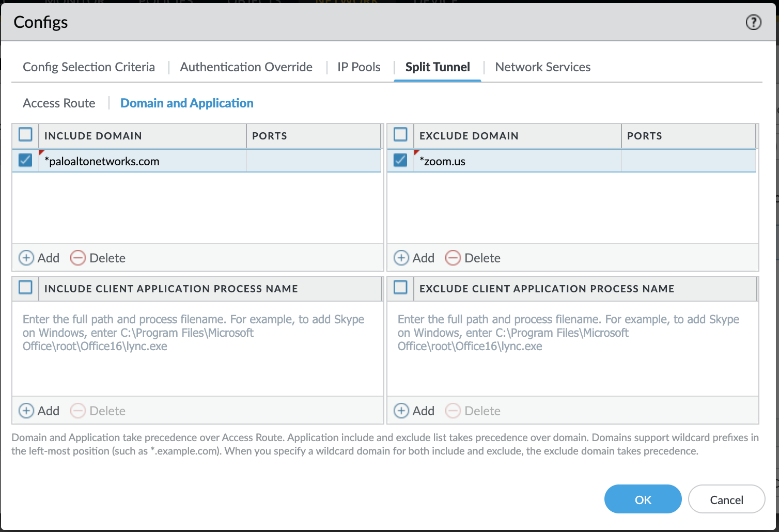
Task: Switch to the Network Services tab
Action: pyautogui.click(x=542, y=67)
